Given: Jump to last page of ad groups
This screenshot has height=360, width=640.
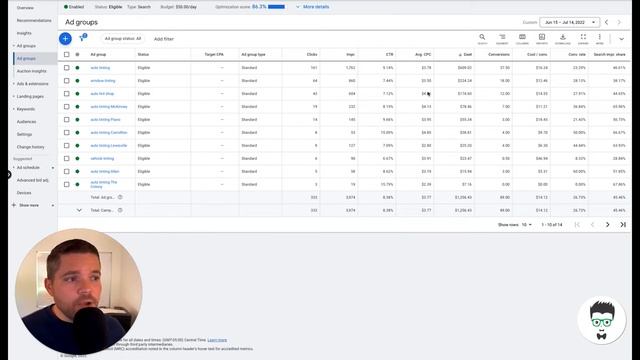Looking at the screenshot, I should [623, 224].
